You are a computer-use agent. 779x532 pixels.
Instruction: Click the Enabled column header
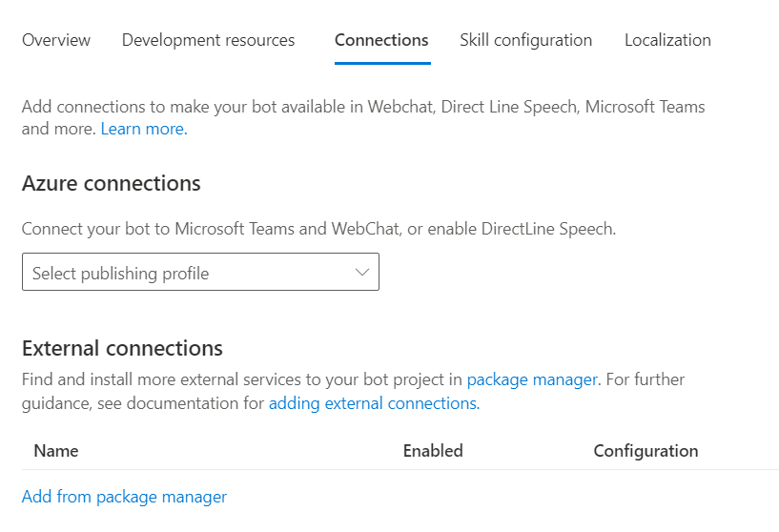coord(433,451)
